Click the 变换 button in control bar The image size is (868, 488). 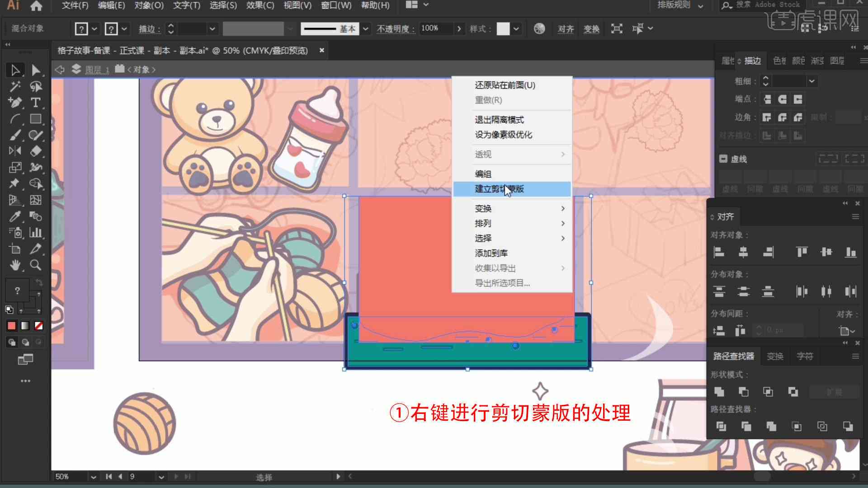pyautogui.click(x=591, y=29)
